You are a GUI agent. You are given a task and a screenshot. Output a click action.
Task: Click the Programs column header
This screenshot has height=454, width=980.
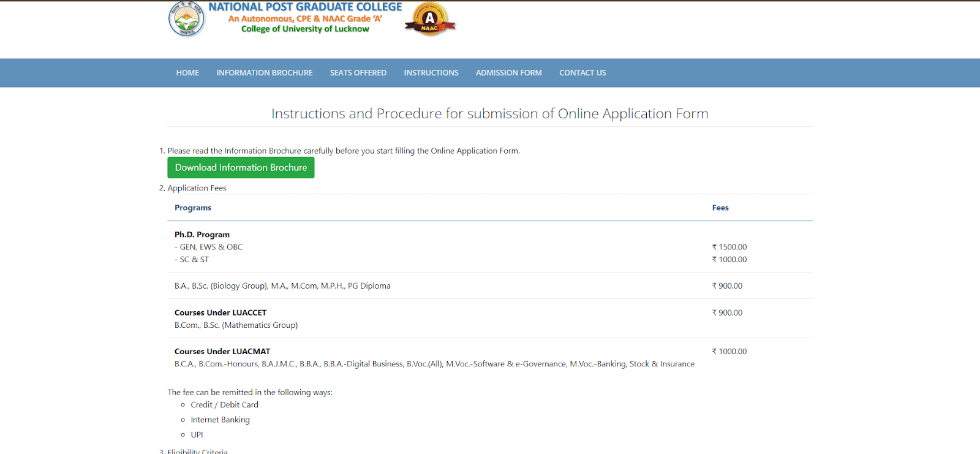193,208
